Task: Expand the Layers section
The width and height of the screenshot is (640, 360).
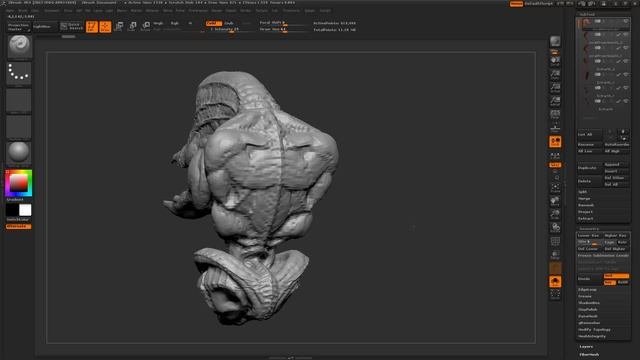Action: coord(586,347)
